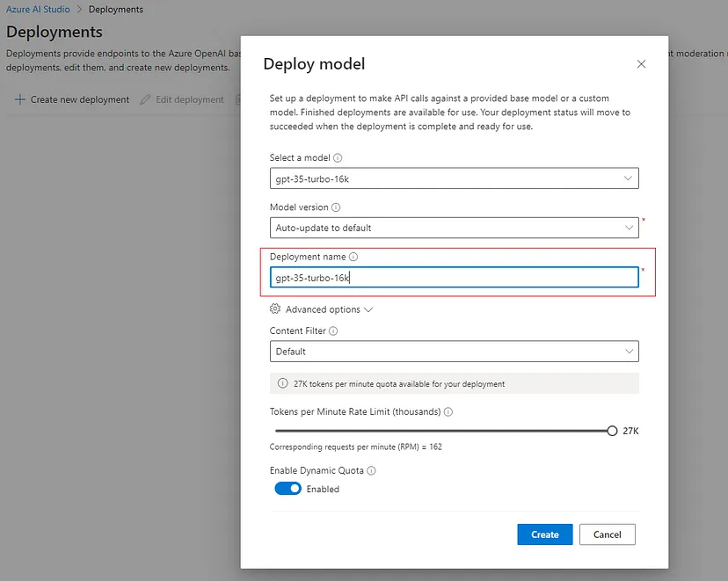Image resolution: width=728 pixels, height=581 pixels.
Task: Click info icon beside Tokens per Minute Rate Limit
Action: pos(448,411)
